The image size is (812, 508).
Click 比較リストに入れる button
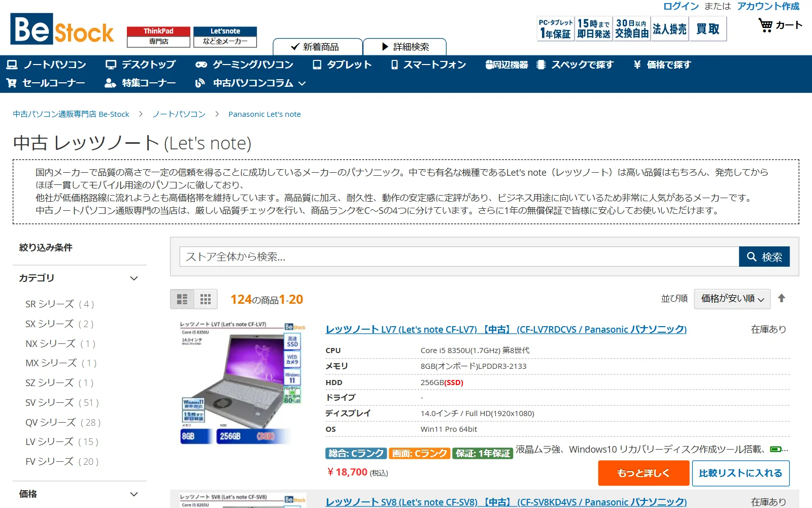[740, 473]
